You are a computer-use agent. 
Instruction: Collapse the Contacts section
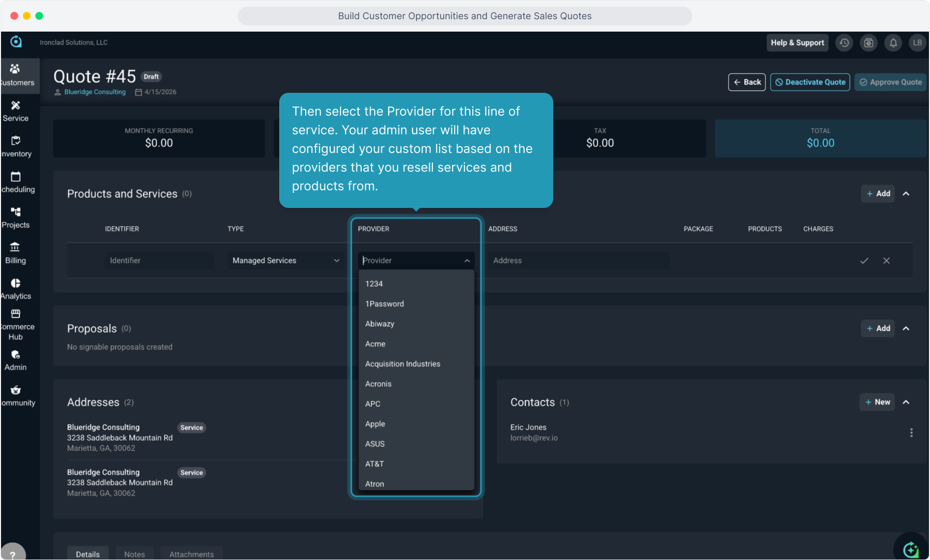906,402
